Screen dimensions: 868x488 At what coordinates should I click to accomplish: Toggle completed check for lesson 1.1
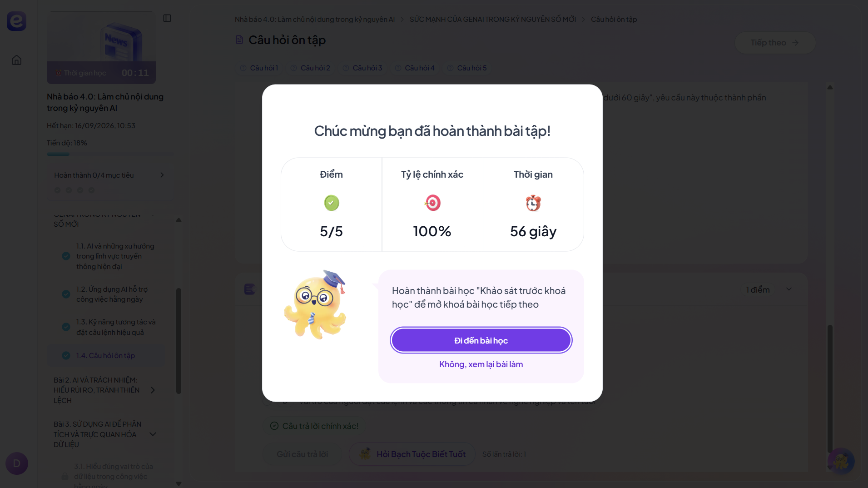click(x=66, y=256)
